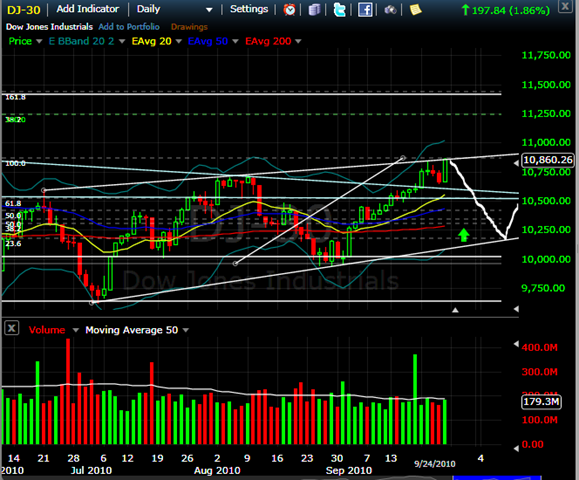Select the E BBand 20 2 label

tap(82, 41)
